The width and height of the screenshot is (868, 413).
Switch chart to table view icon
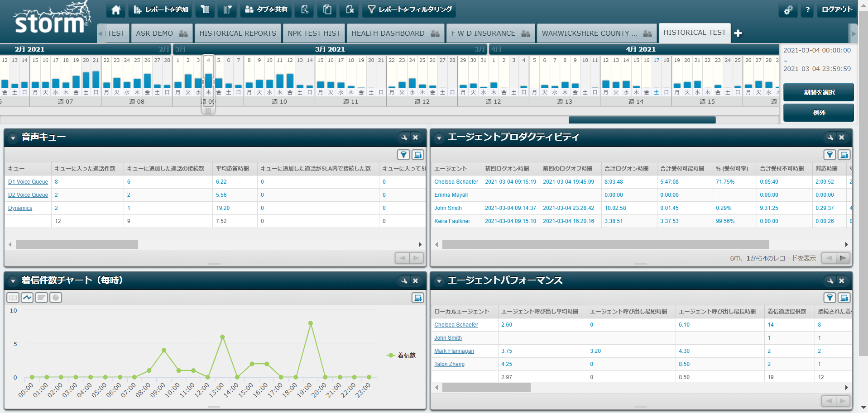pyautogui.click(x=13, y=298)
